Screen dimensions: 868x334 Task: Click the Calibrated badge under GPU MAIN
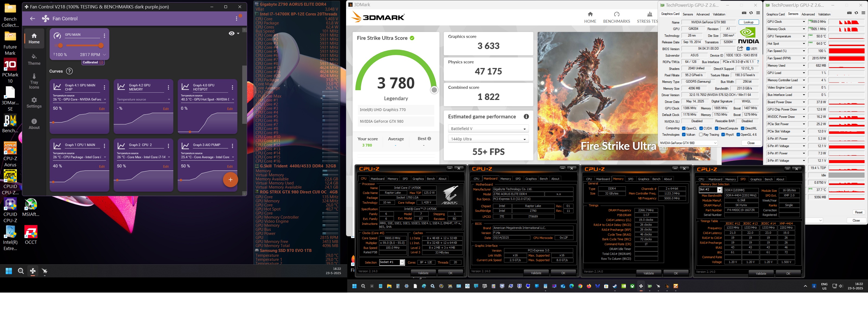coord(93,62)
